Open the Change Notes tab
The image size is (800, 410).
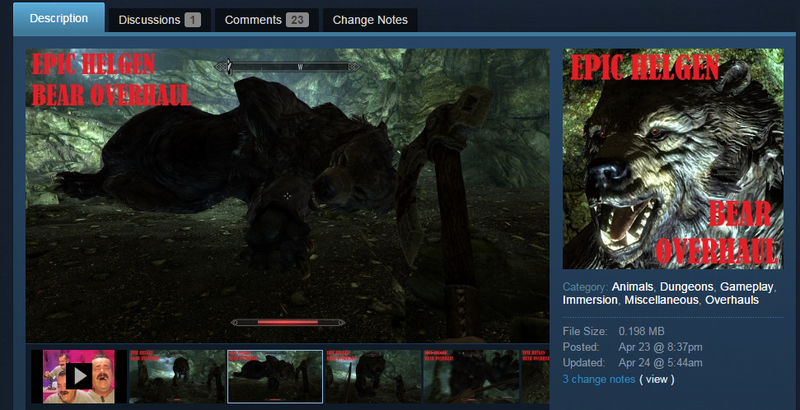[x=370, y=20]
